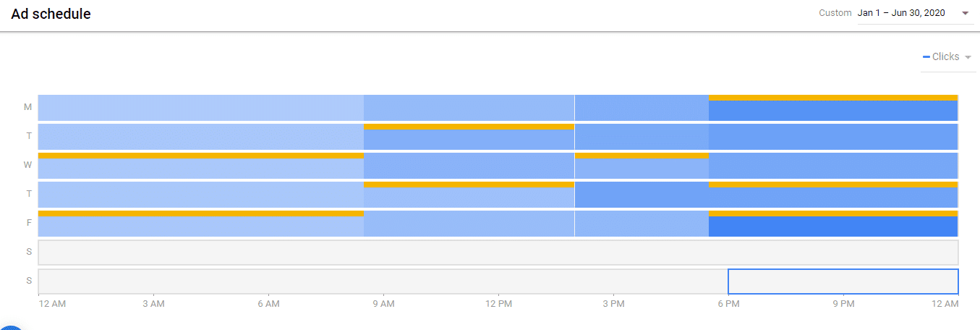Click the outlined Sunday evening selection box
This screenshot has height=330, width=980.
tap(843, 282)
